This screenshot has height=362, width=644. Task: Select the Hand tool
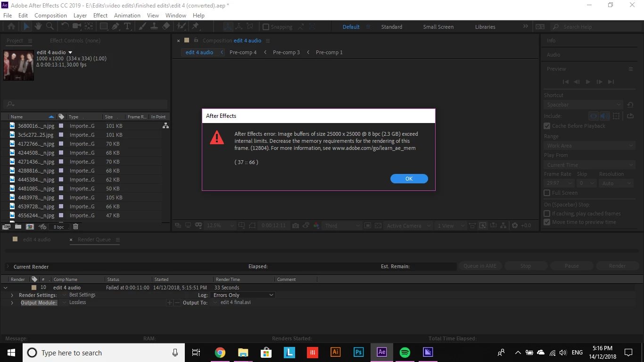pos(38,27)
